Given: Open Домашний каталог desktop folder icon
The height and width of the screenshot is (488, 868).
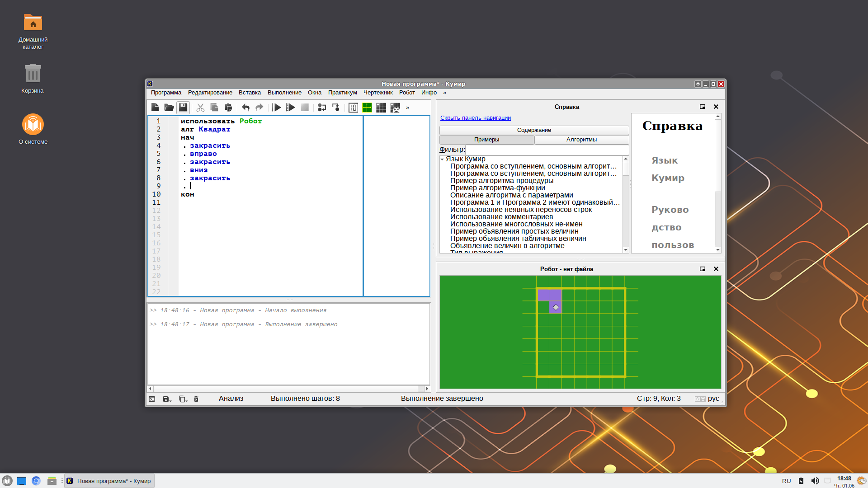Looking at the screenshot, I should (x=33, y=32).
